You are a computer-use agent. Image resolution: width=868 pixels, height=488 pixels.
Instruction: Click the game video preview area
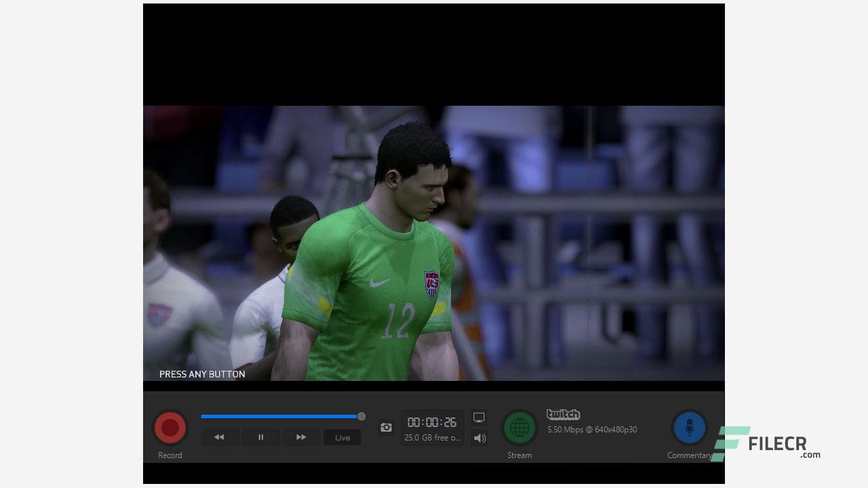point(434,243)
